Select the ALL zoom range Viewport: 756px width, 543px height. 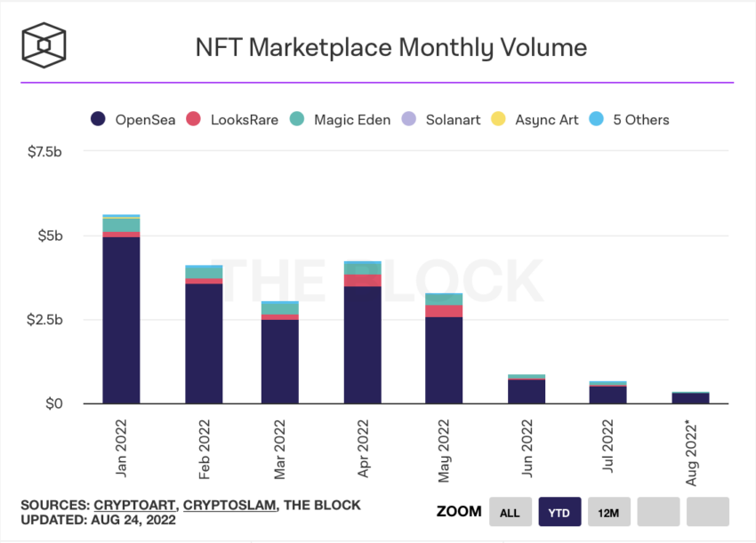pyautogui.click(x=511, y=512)
